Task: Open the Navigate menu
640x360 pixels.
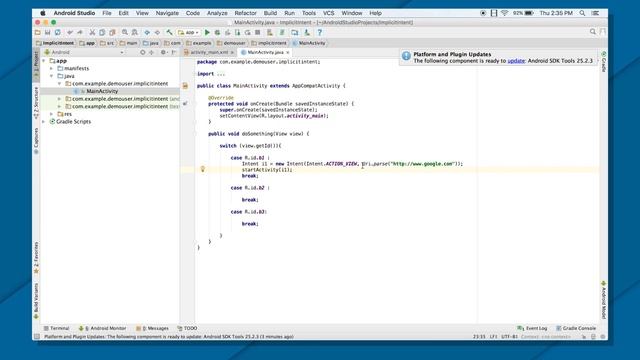Action: point(167,13)
